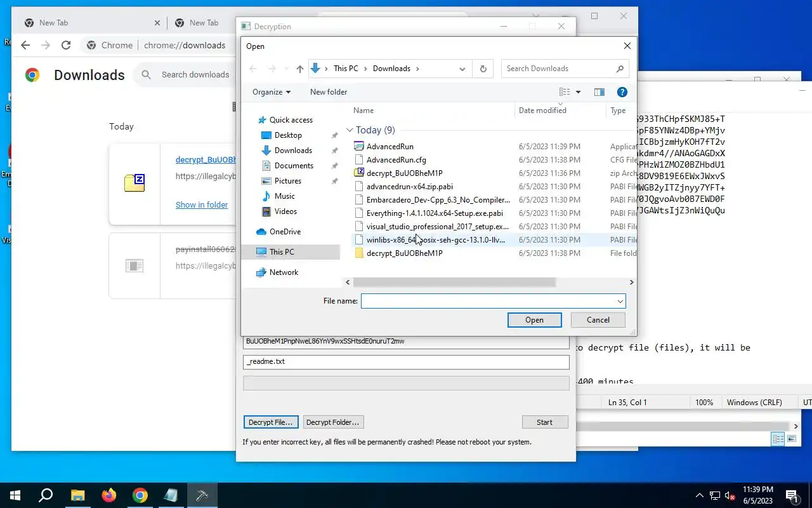Click the Up one level arrow in Open dialog
This screenshot has width=812, height=508.
pyautogui.click(x=300, y=69)
